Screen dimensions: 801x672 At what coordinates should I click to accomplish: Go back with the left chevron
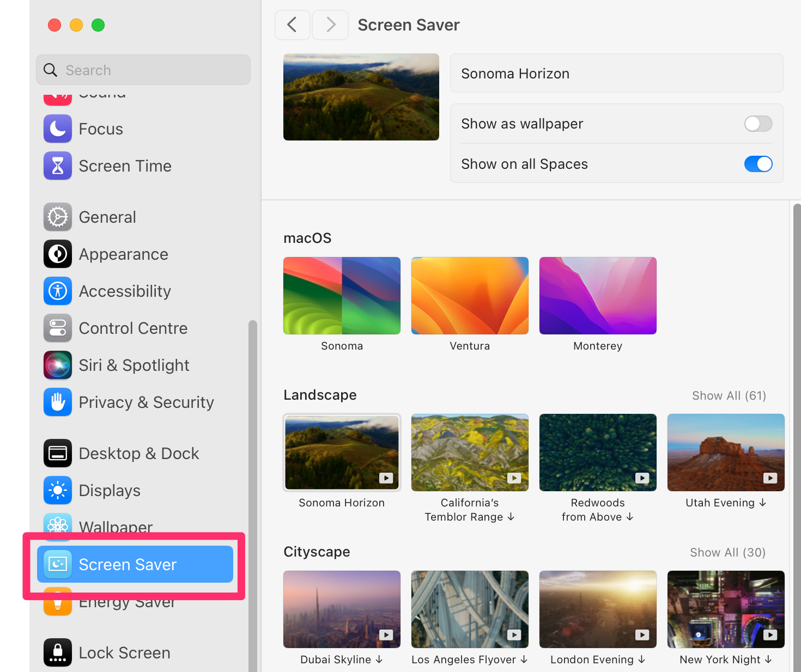(x=293, y=25)
